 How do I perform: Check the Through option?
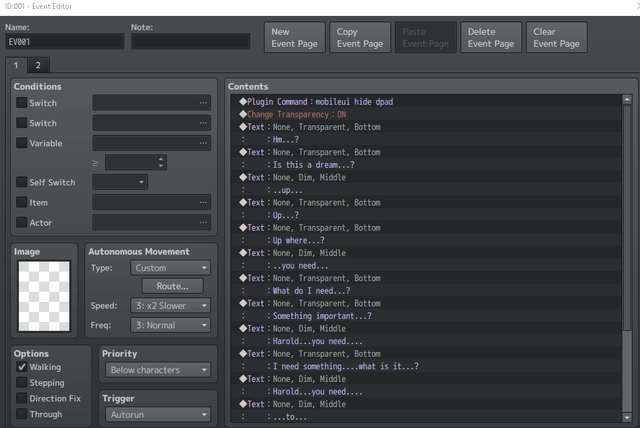(21, 414)
